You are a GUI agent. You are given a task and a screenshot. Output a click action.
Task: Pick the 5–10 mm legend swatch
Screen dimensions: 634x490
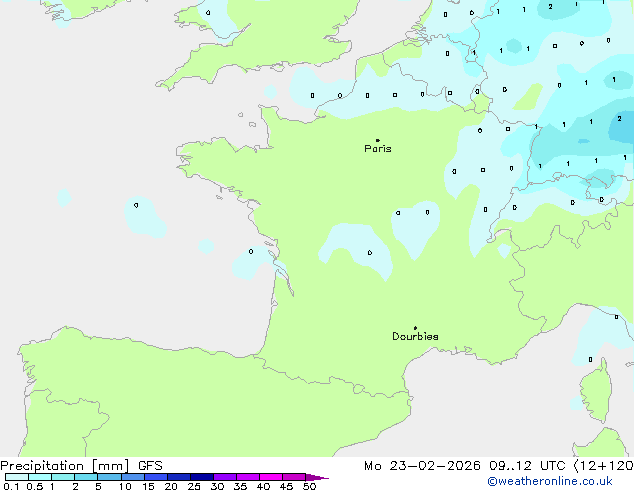(x=109, y=477)
